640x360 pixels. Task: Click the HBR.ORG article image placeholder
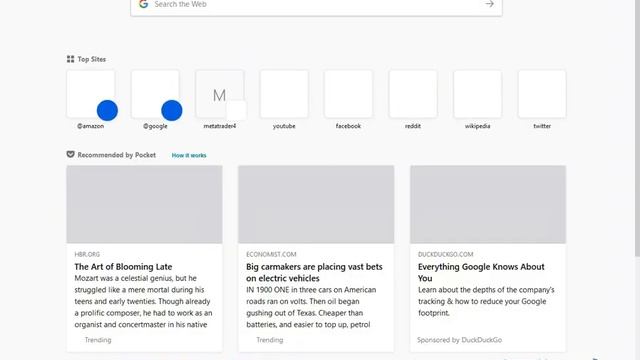144,204
